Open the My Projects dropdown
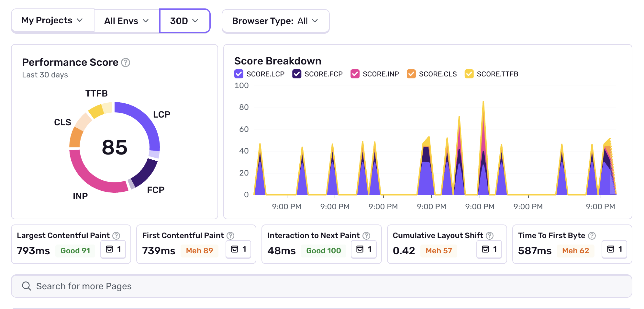644x309 pixels. click(52, 21)
